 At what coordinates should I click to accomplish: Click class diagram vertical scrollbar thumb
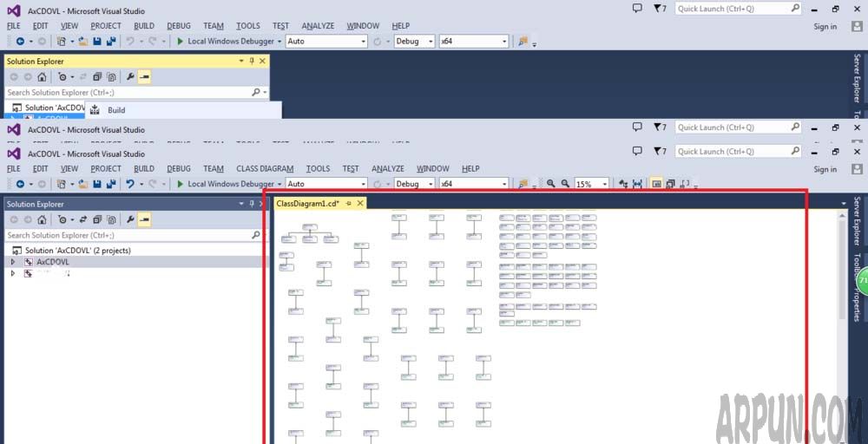tap(843, 271)
